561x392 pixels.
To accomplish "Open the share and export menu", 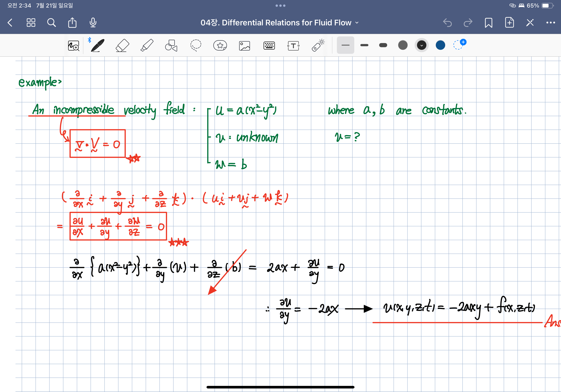I will (72, 23).
